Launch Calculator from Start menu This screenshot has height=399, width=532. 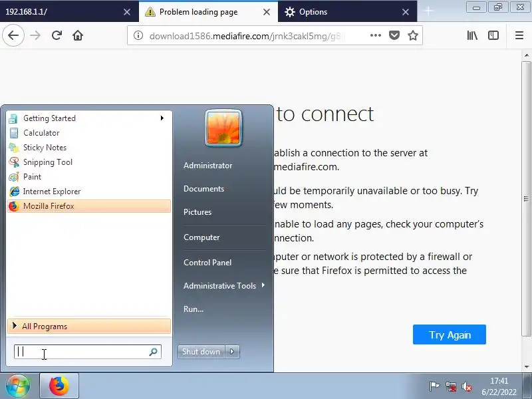[x=88, y=132]
